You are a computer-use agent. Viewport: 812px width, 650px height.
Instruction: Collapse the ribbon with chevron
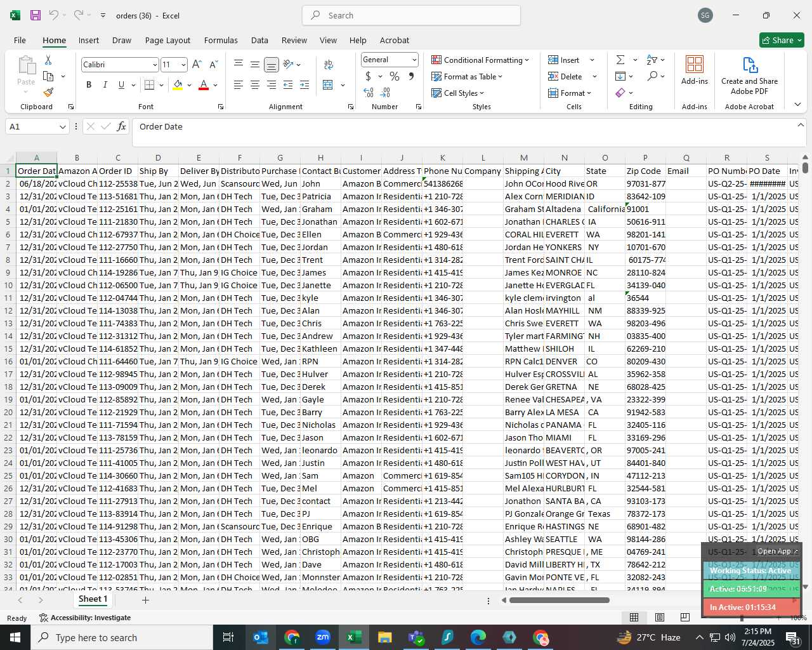[x=797, y=105]
